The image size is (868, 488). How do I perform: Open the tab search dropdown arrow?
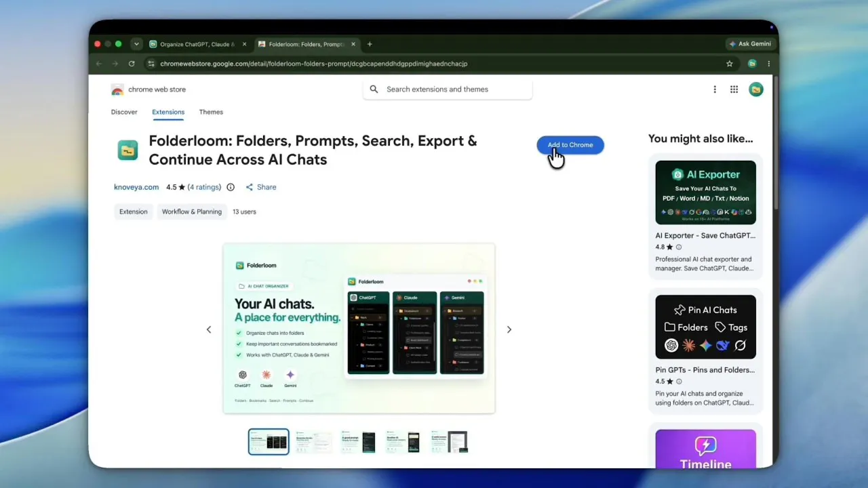tap(136, 44)
